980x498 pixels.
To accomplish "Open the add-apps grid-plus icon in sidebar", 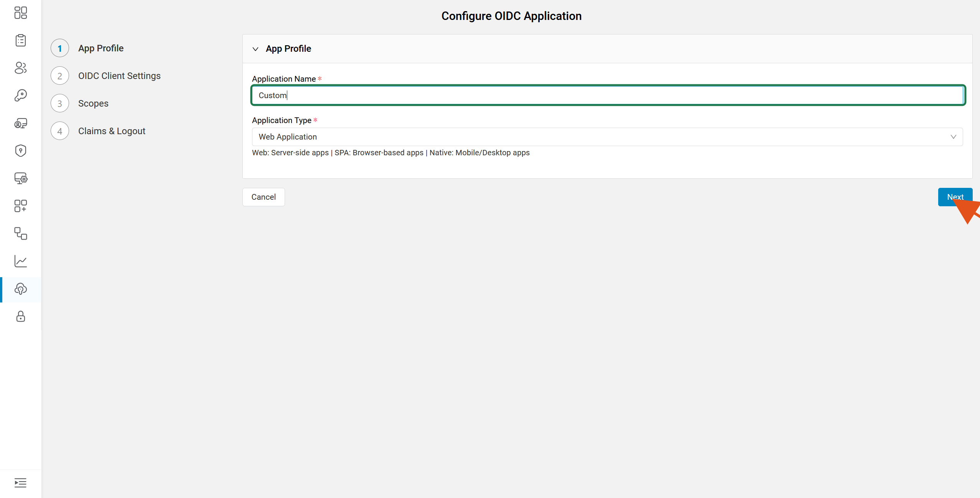I will (21, 206).
